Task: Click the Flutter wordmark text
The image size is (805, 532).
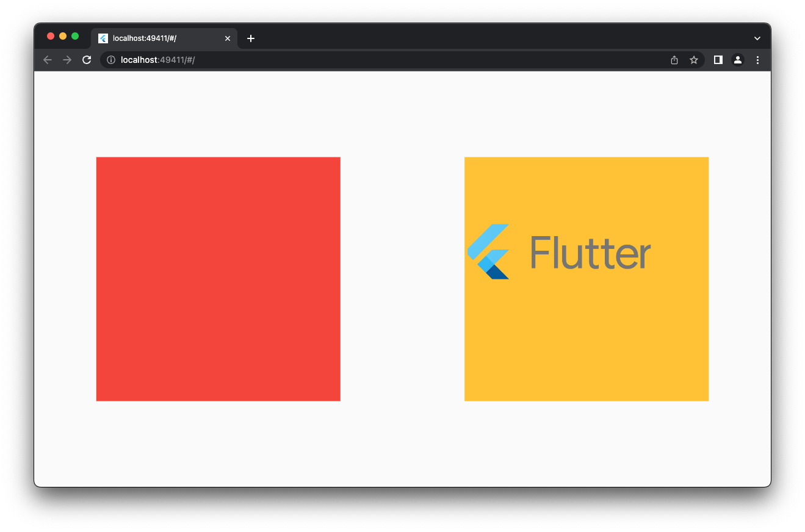Action: click(x=590, y=253)
